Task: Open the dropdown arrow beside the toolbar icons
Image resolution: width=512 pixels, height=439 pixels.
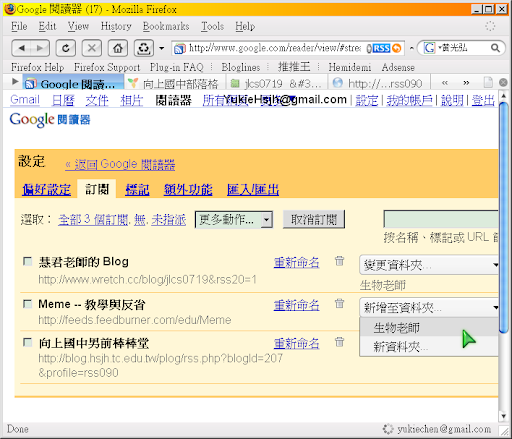Action: tap(162, 48)
